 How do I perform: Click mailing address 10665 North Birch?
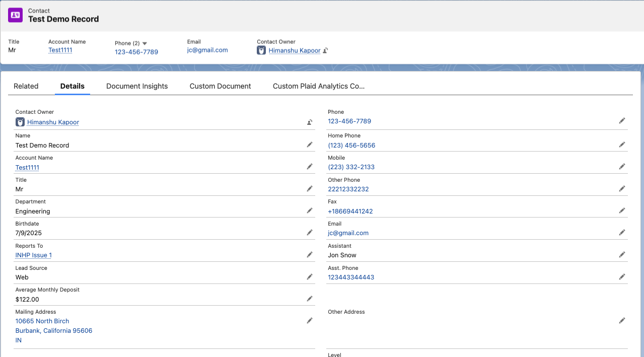coord(42,321)
